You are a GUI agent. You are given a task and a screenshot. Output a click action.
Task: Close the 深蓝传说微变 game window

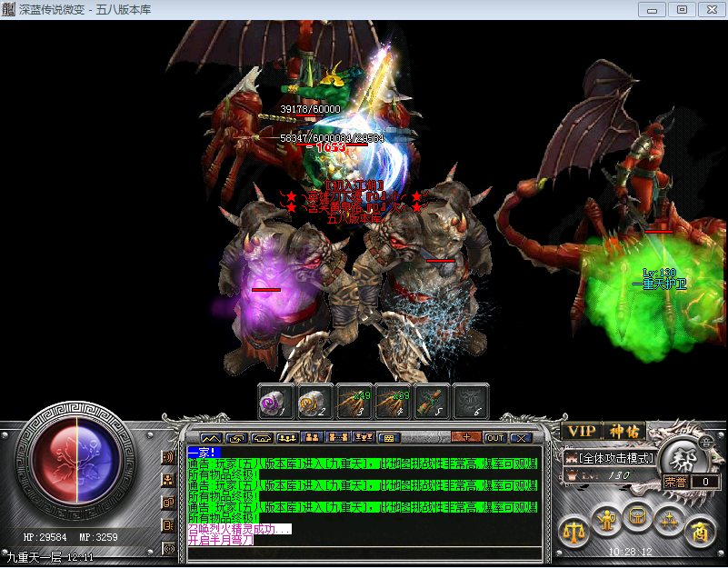712,10
